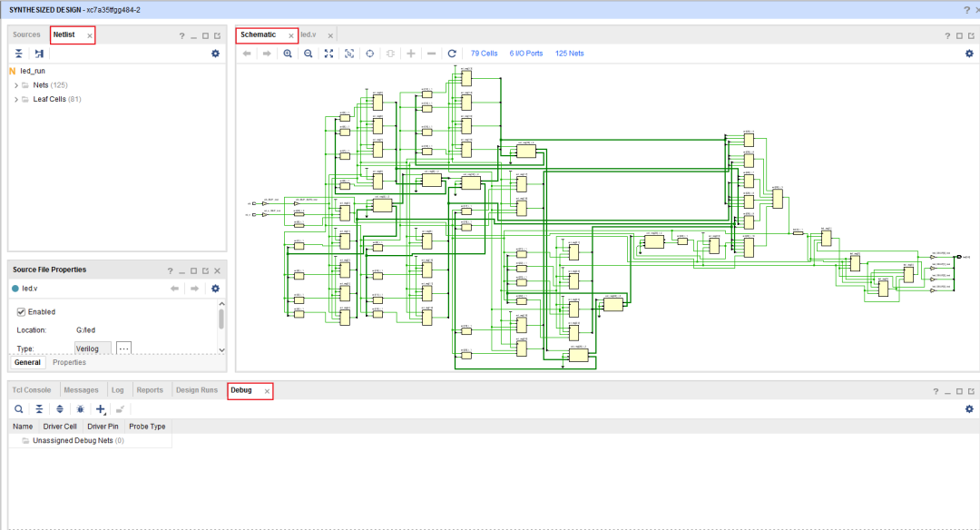Click the plus dropdown in Debug toolbar

(x=101, y=409)
